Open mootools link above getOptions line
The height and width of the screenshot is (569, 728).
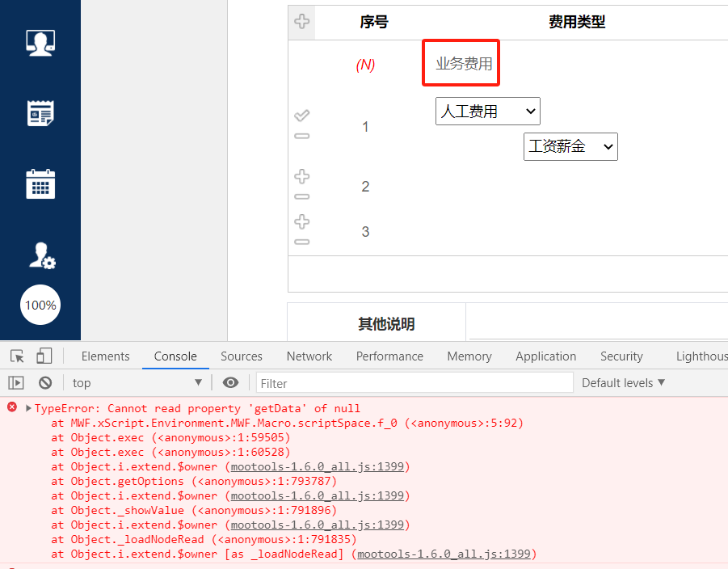[317, 466]
